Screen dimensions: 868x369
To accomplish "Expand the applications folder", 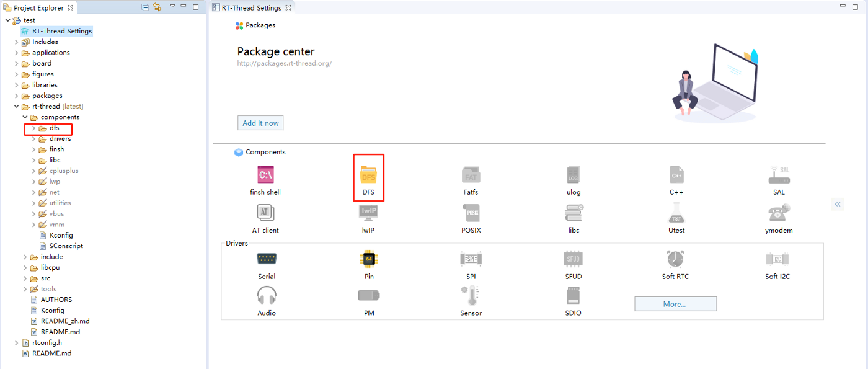I will coord(17,53).
